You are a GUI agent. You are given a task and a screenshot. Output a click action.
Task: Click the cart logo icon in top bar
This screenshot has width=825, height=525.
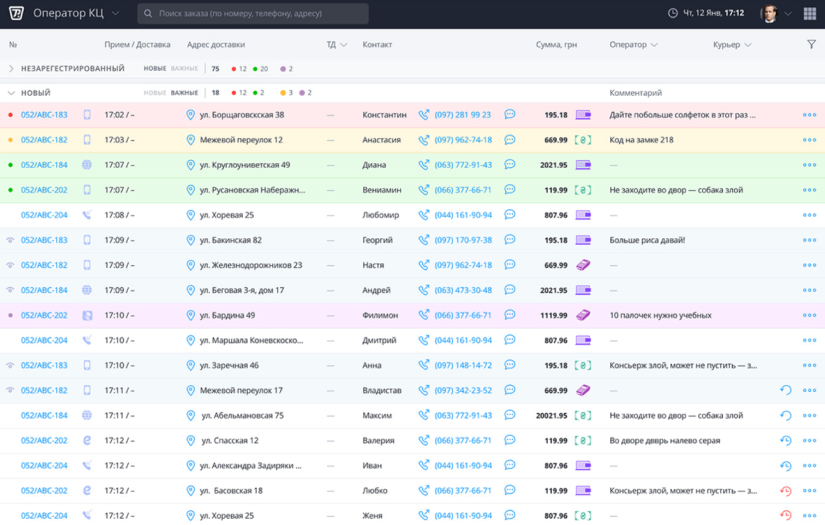click(16, 13)
